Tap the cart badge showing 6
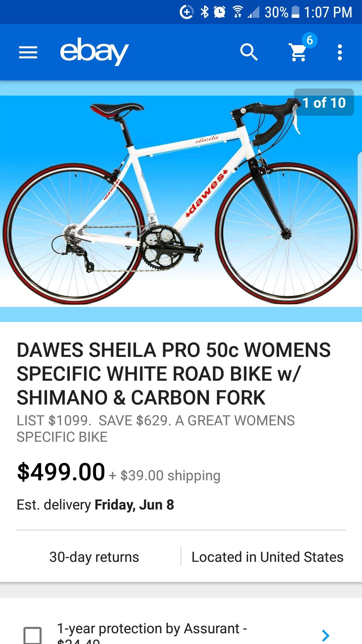The height and width of the screenshot is (644, 362). pyautogui.click(x=309, y=40)
